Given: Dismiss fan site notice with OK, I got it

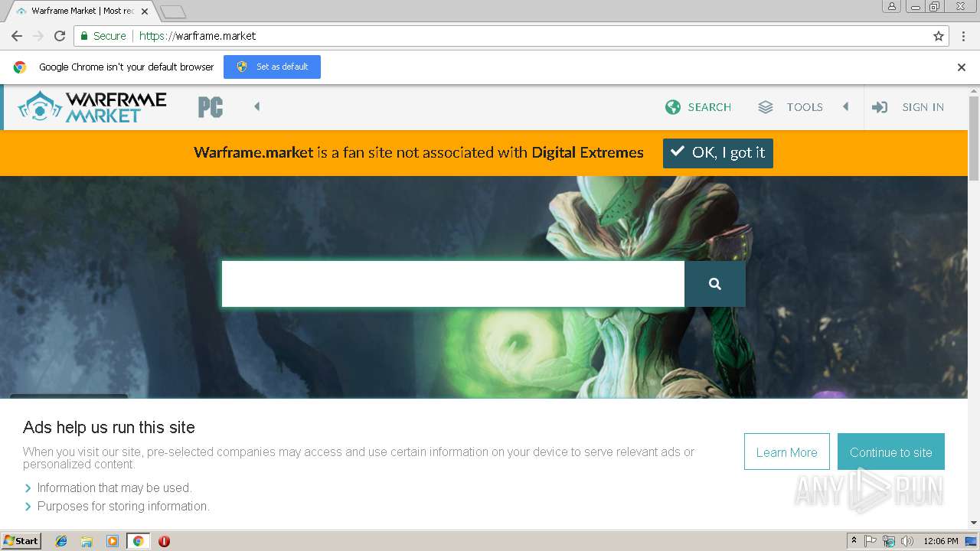Looking at the screenshot, I should 718,153.
